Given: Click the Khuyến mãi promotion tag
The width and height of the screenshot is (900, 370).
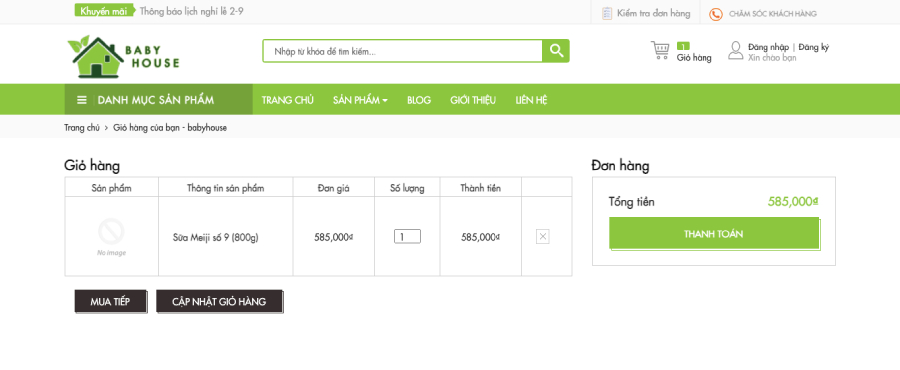Looking at the screenshot, I should 104,10.
